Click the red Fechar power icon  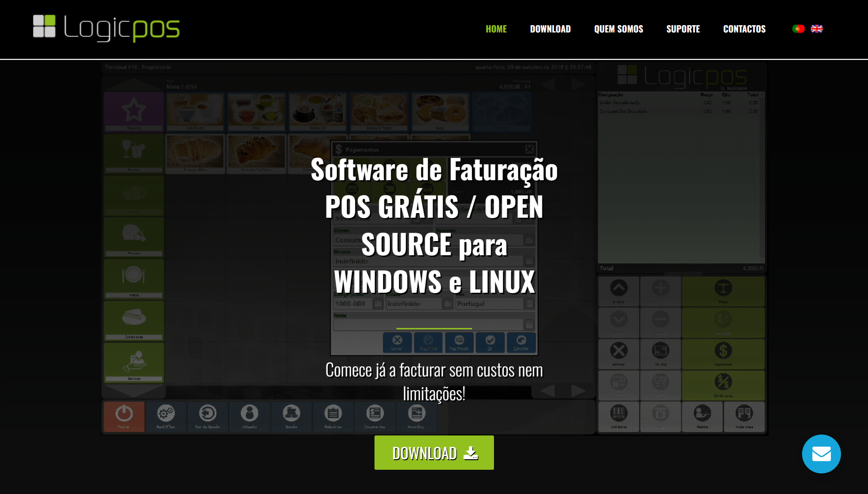point(124,415)
